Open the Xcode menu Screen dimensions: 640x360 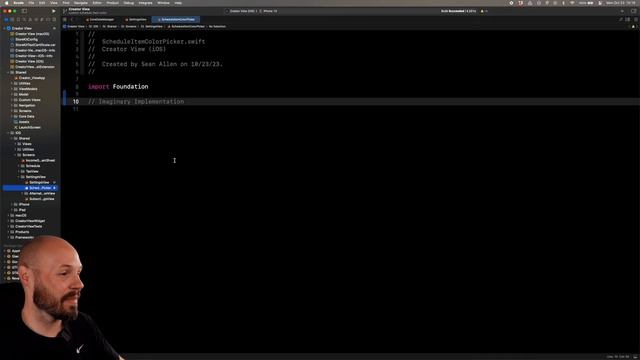click(18, 3)
